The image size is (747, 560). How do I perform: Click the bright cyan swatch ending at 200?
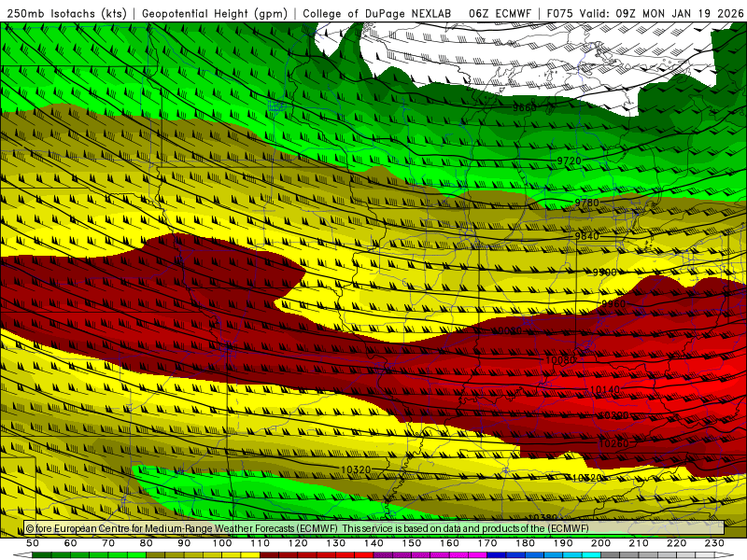coord(591,555)
